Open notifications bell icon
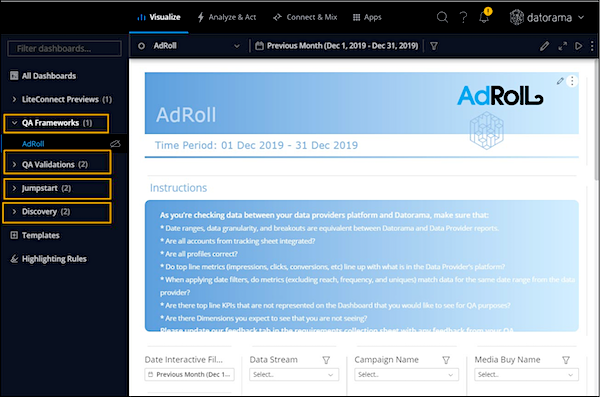 pos(484,17)
